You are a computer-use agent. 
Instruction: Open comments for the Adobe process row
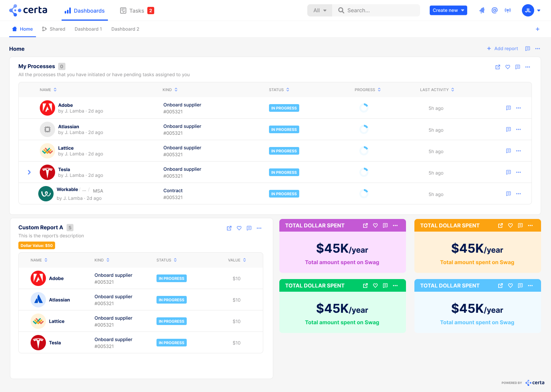coord(509,108)
